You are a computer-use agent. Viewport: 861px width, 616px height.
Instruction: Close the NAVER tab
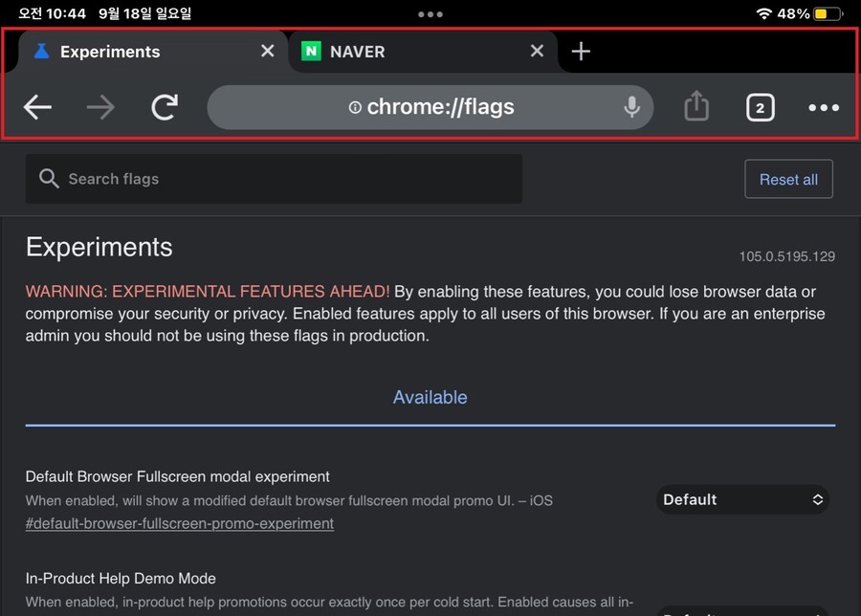(x=537, y=52)
